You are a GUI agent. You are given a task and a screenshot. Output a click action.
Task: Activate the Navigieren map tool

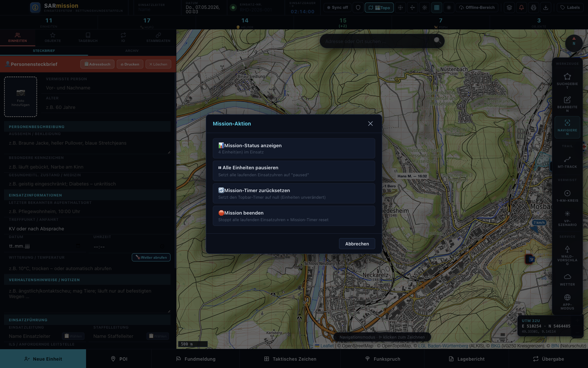click(x=567, y=127)
